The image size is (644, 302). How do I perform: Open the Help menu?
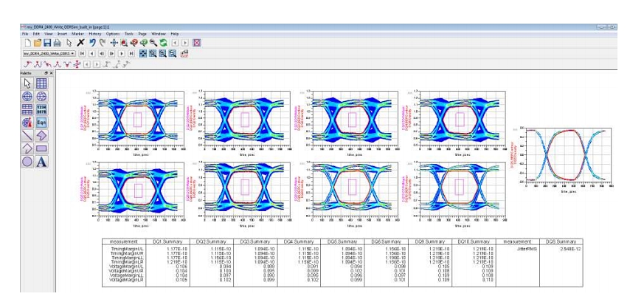pyautogui.click(x=175, y=34)
